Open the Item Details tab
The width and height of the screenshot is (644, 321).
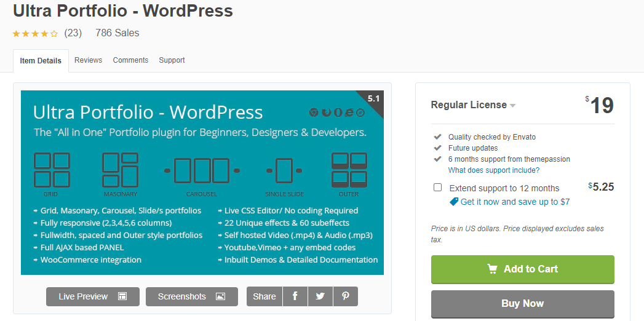41,61
